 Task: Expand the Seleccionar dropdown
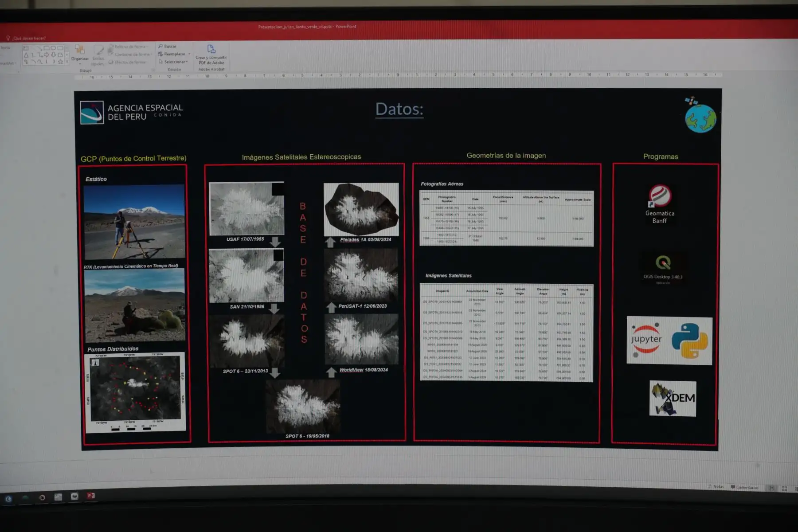173,62
